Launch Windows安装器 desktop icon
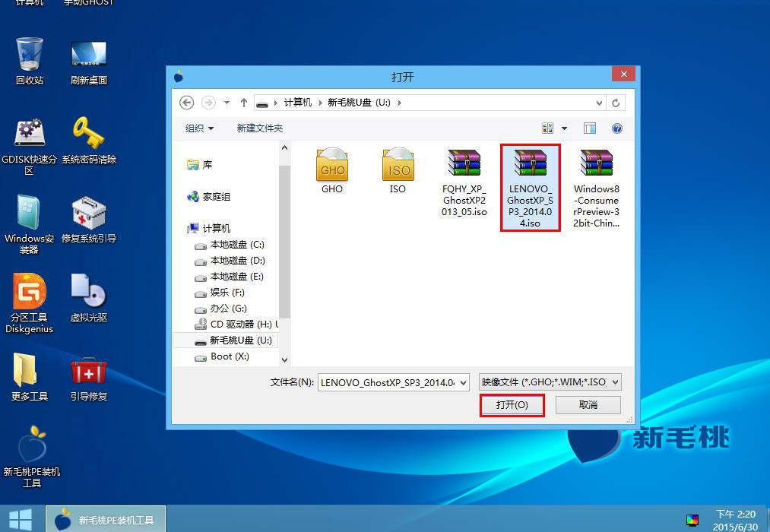Screen dimensions: 770x532 (30, 225)
